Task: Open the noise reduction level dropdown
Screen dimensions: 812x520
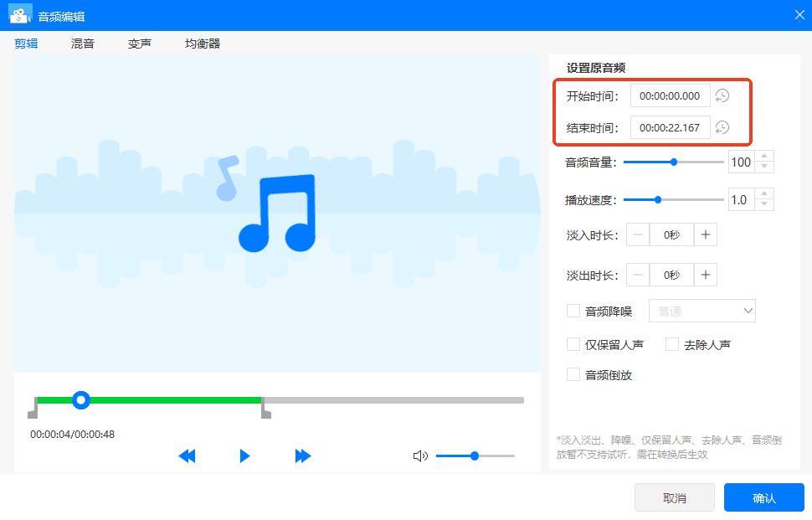Action: pyautogui.click(x=702, y=311)
